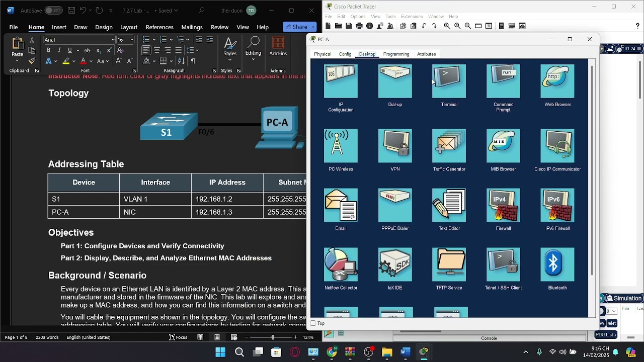Open the font size 16 dropdown
Image resolution: width=644 pixels, height=362 pixels.
(132, 40)
